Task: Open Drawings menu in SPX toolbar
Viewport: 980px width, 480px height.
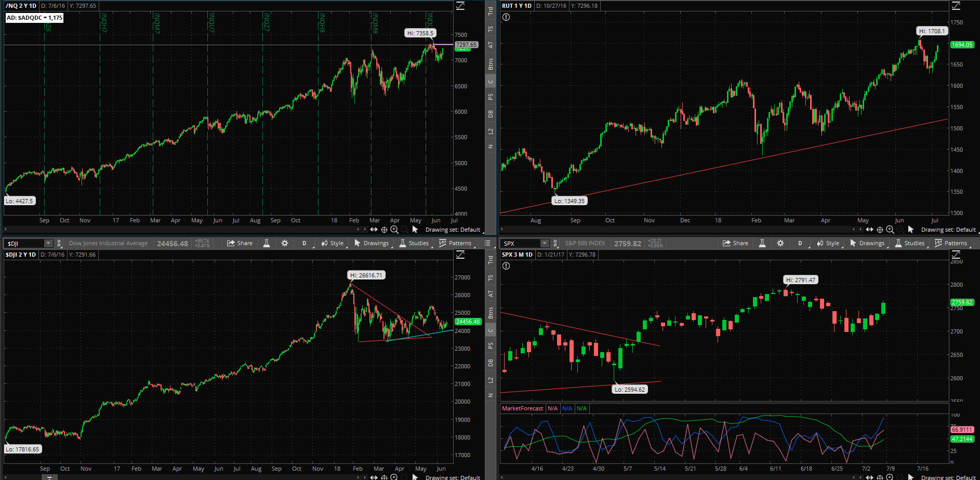Action: coord(867,243)
